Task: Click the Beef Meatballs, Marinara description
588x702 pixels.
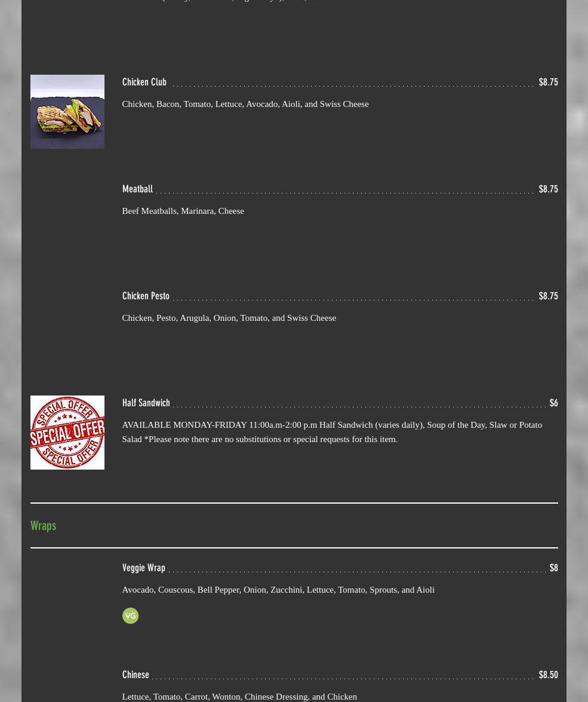Action: pyautogui.click(x=183, y=211)
